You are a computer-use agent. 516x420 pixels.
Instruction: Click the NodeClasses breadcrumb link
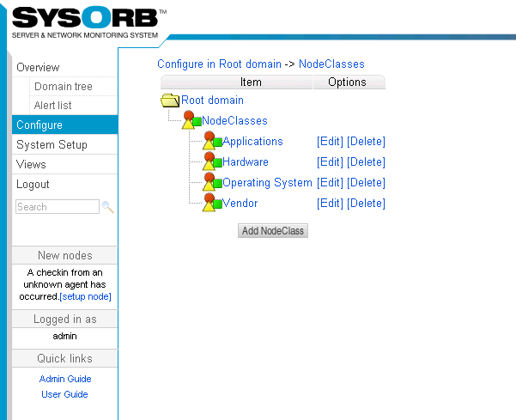point(331,64)
